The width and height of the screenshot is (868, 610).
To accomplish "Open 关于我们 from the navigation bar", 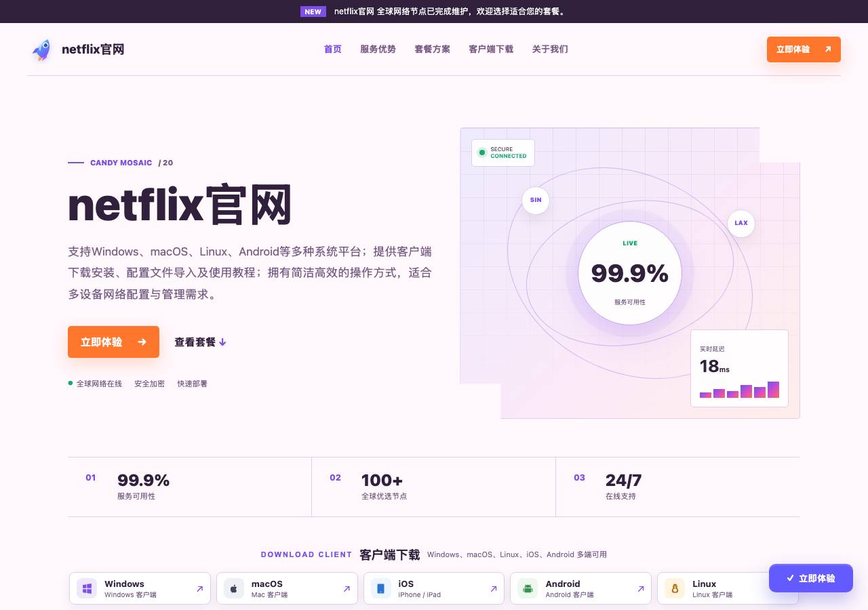I will 550,49.
